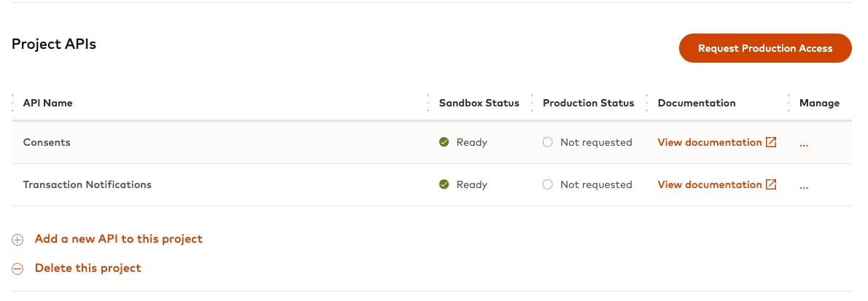The height and width of the screenshot is (301, 868).
Task: Open external link icon for Transaction Notifications documentation
Action: tap(771, 185)
